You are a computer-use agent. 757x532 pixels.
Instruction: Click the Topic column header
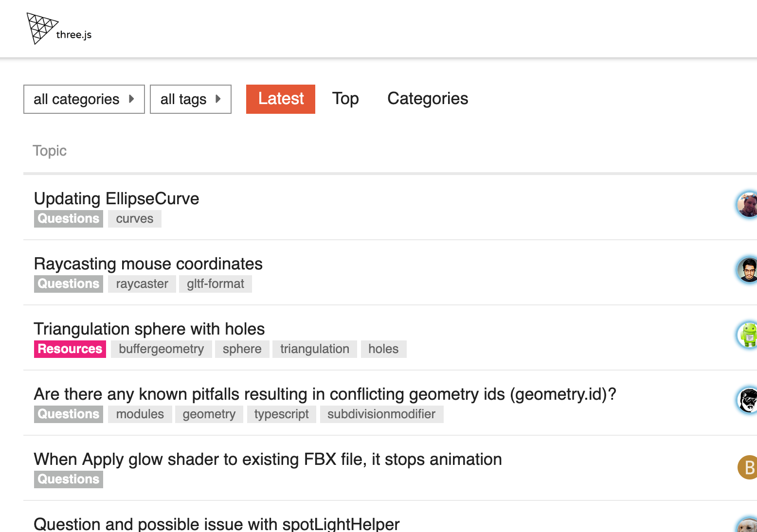pos(50,151)
